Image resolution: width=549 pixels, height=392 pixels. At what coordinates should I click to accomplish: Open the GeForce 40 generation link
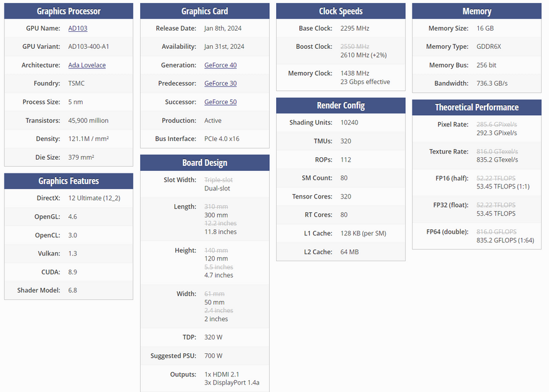tap(220, 65)
